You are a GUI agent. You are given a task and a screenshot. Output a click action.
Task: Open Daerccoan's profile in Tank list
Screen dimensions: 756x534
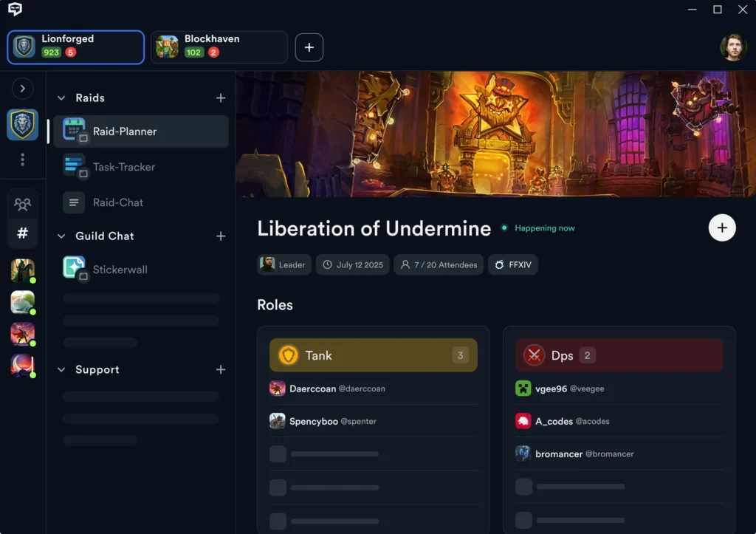[x=373, y=388]
